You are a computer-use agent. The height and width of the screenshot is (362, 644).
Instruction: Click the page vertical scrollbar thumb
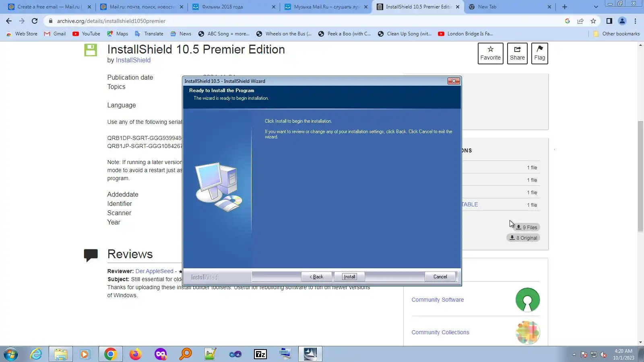tap(640, 176)
